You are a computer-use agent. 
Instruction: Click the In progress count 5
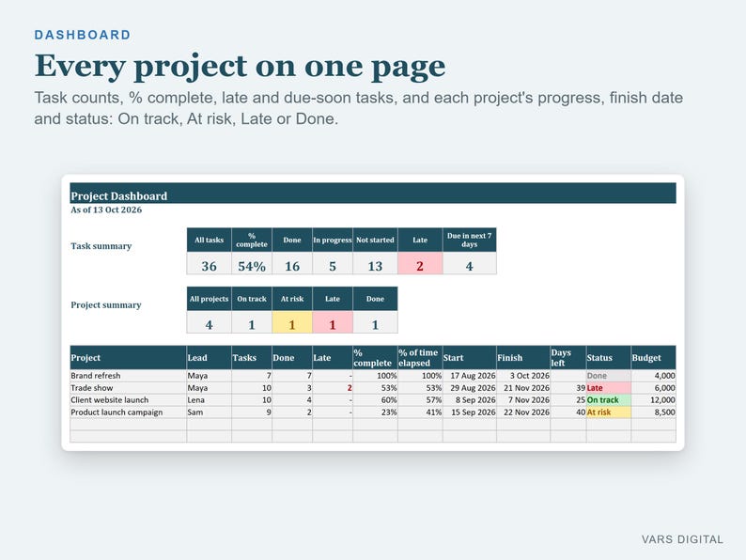coord(333,264)
